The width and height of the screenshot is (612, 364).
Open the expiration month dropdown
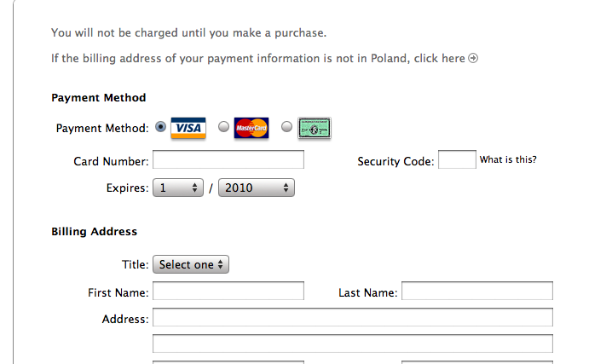[178, 188]
